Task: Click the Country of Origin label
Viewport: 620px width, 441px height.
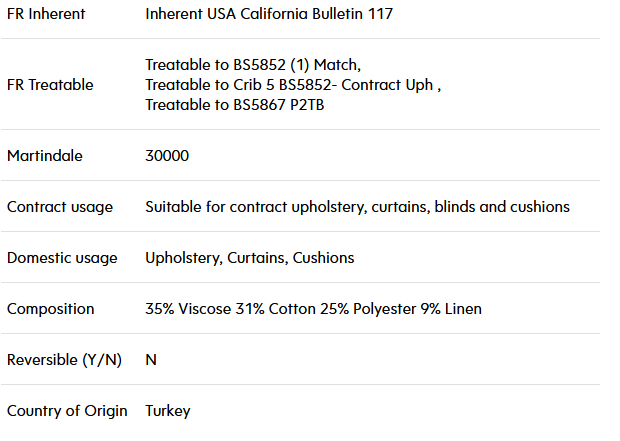Action: [67, 411]
